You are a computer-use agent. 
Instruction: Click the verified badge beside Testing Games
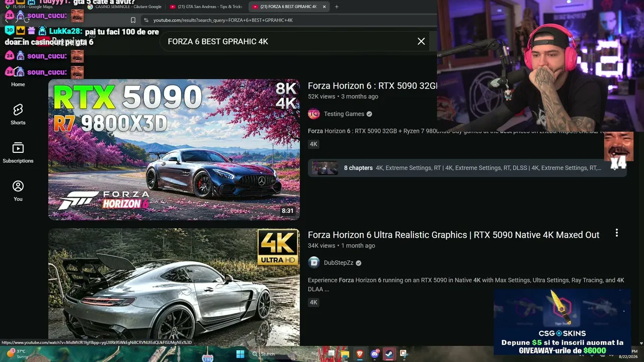pyautogui.click(x=369, y=114)
